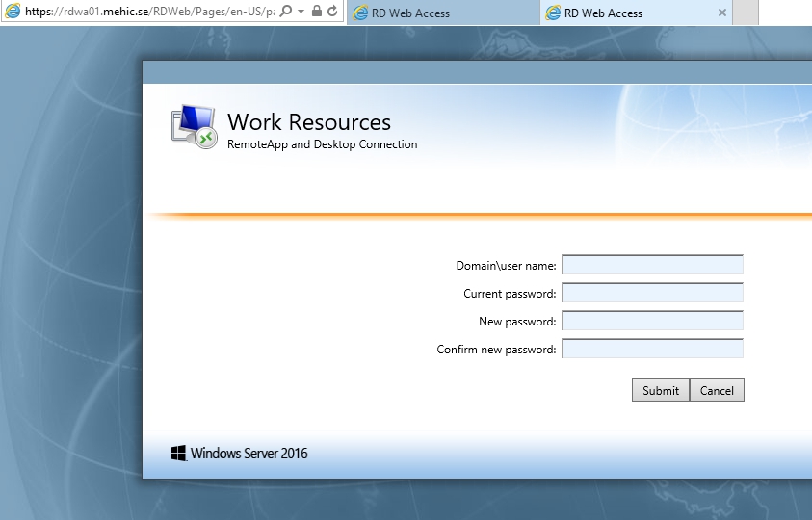Cancel the password change
The height and width of the screenshot is (520, 812).
coord(717,390)
